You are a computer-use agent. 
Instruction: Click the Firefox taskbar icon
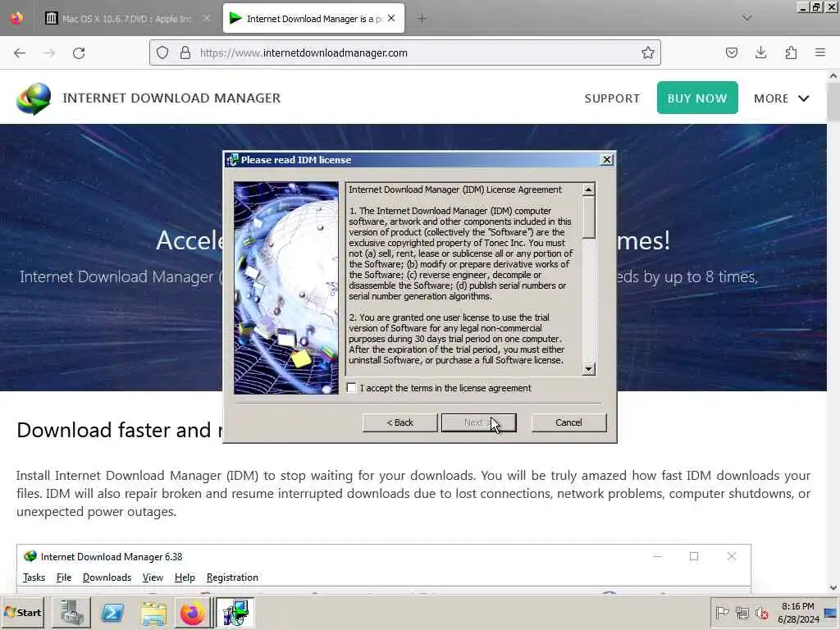(x=192, y=613)
